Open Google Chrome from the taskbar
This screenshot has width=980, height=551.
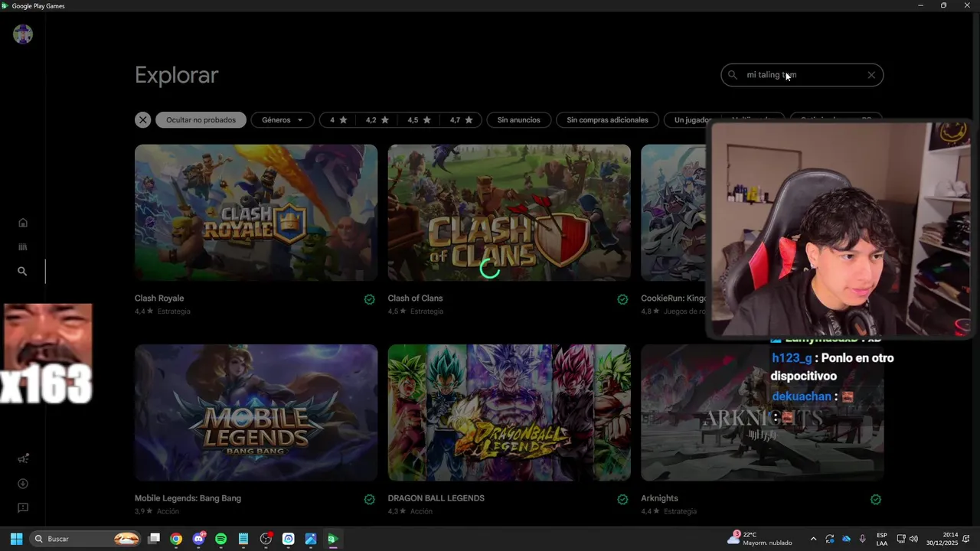coord(176,539)
